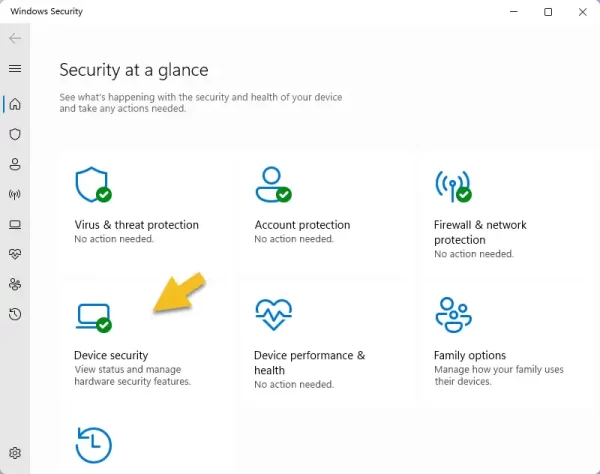The image size is (600, 474).
Task: Open Account protection sidebar icon
Action: point(15,164)
